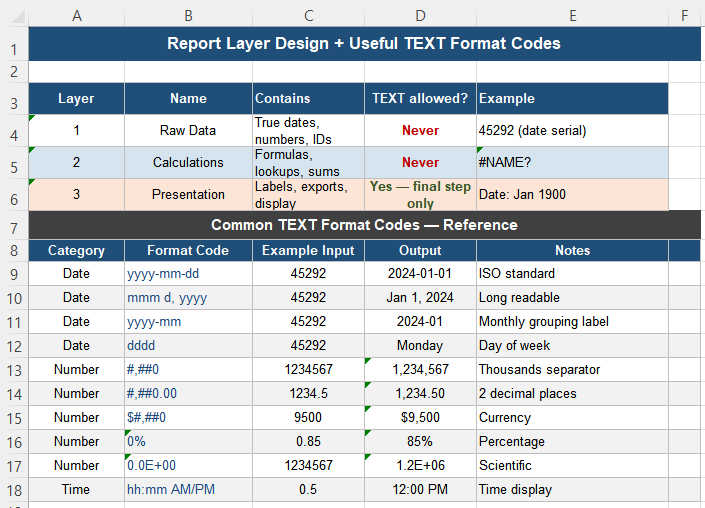This screenshot has width=705, height=508.
Task: Select the 'yyyy-mm' format code cell
Action: [188, 321]
